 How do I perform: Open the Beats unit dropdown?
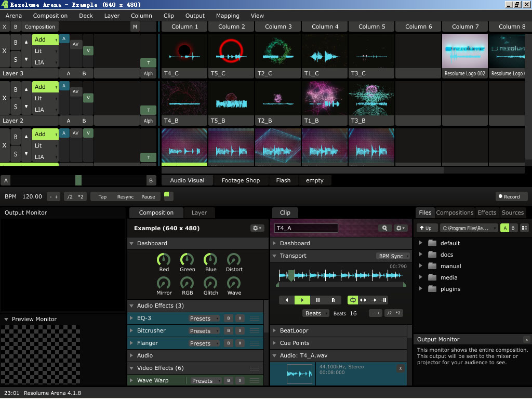[315, 313]
